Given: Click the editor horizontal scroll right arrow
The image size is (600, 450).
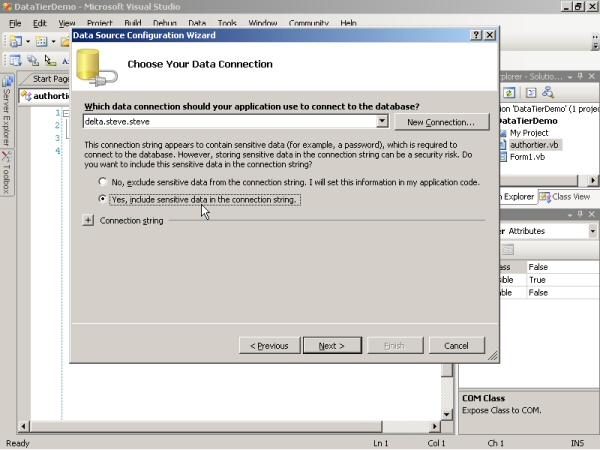Looking at the screenshot, I should 435,426.
